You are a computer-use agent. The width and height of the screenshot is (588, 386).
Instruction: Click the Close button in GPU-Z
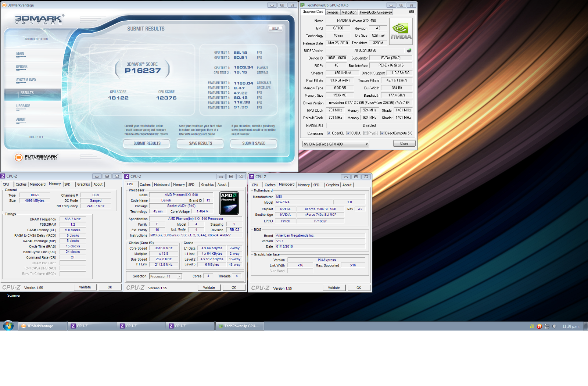[404, 144]
